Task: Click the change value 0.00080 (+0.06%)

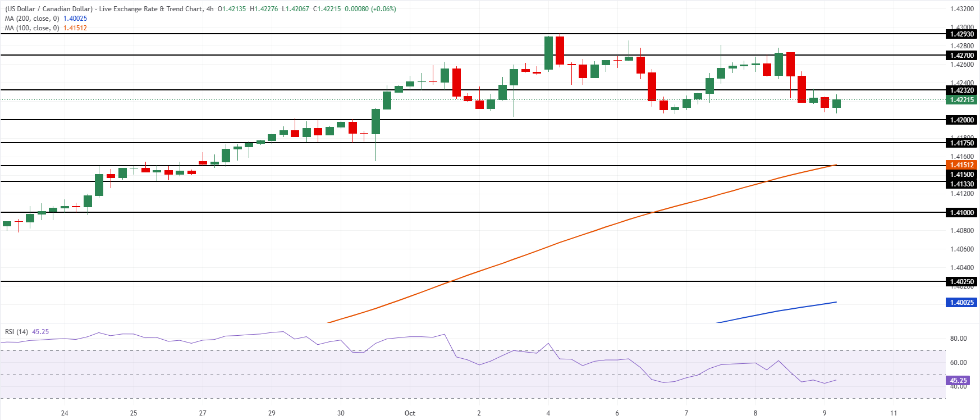Action: 370,9
